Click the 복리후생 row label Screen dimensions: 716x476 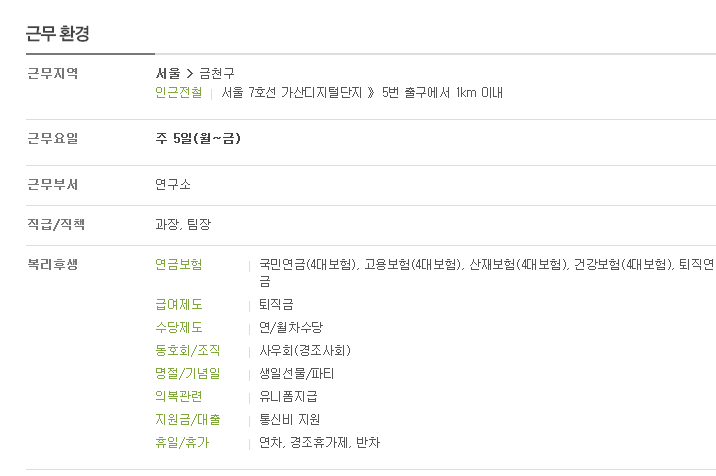53,264
